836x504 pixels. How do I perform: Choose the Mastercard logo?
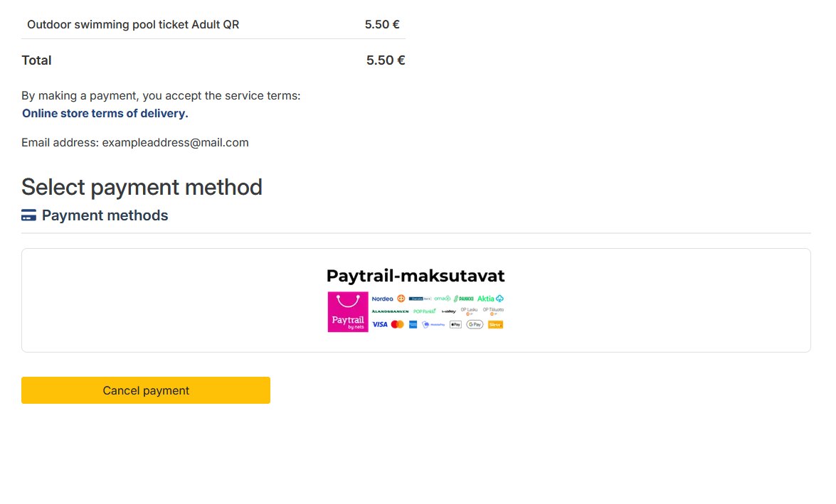[397, 324]
